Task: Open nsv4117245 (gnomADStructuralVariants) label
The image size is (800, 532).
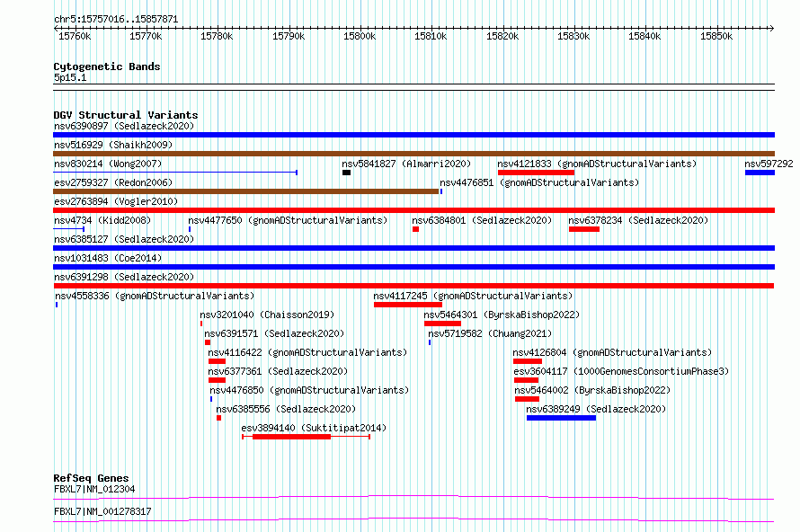Action: (x=473, y=296)
